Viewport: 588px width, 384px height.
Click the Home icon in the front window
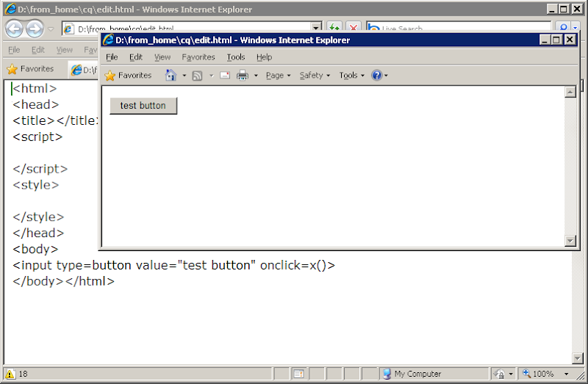click(x=171, y=76)
